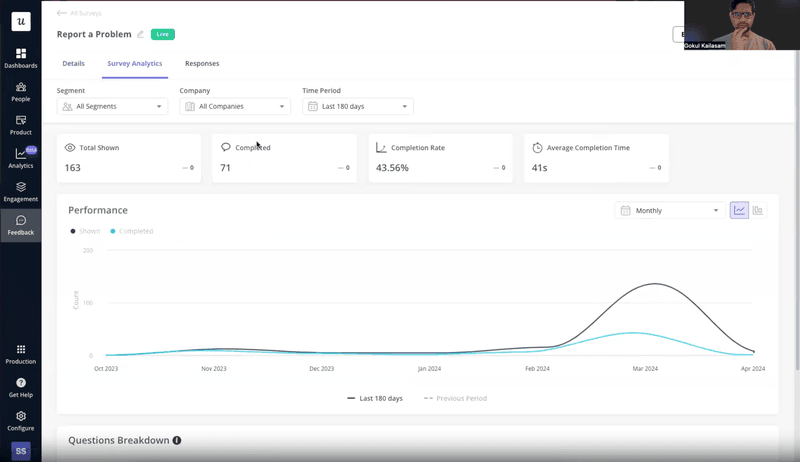Open Product section in sidebar
800x462 pixels.
point(21,125)
